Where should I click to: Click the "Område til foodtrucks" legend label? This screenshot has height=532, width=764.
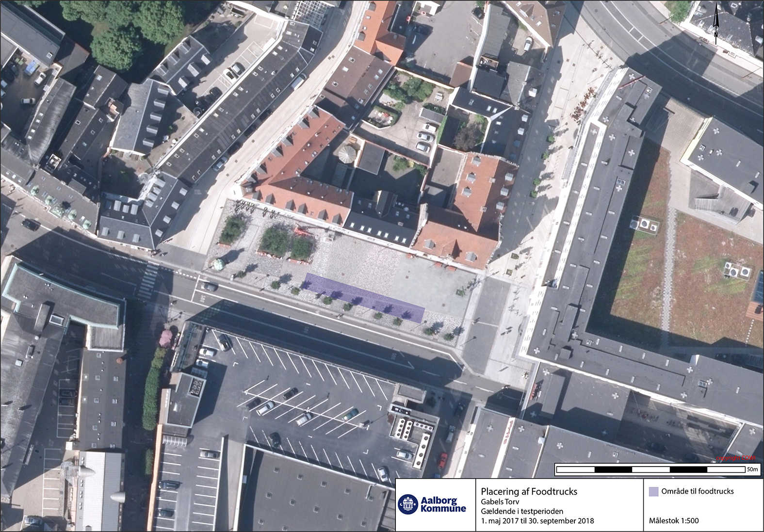698,491
